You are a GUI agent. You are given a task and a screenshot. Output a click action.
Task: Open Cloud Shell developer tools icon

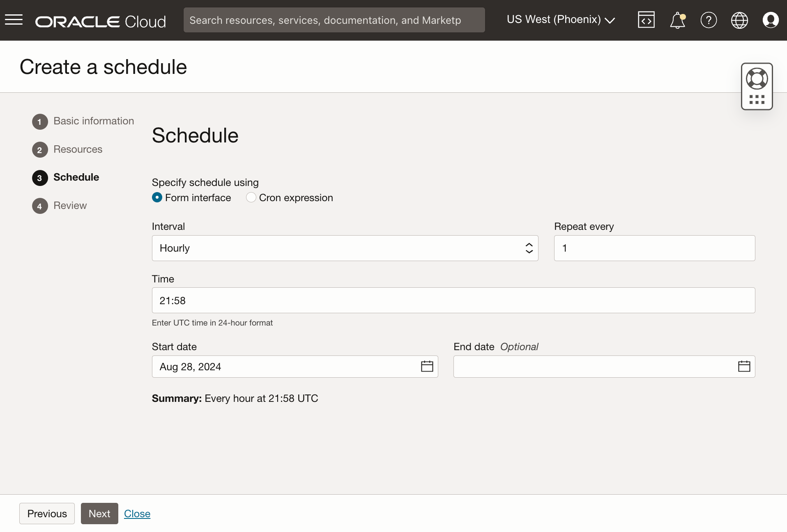tap(646, 20)
